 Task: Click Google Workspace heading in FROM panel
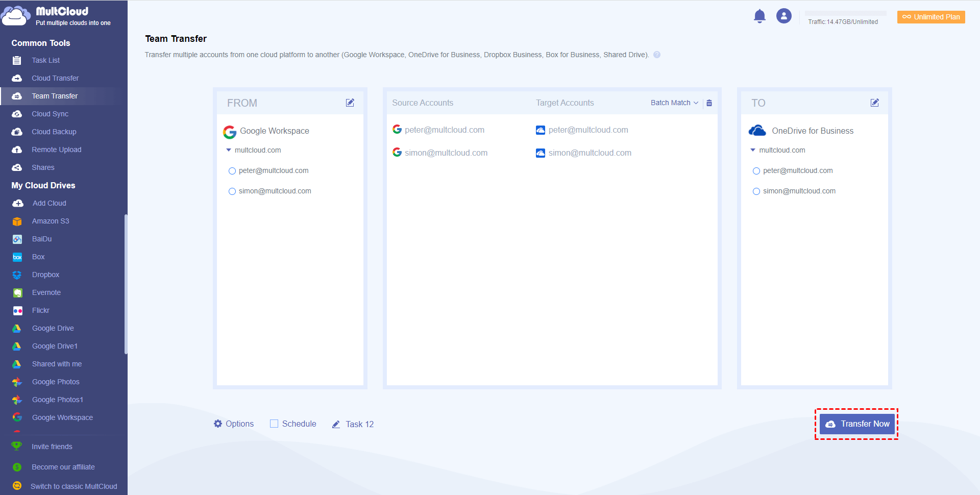point(275,131)
